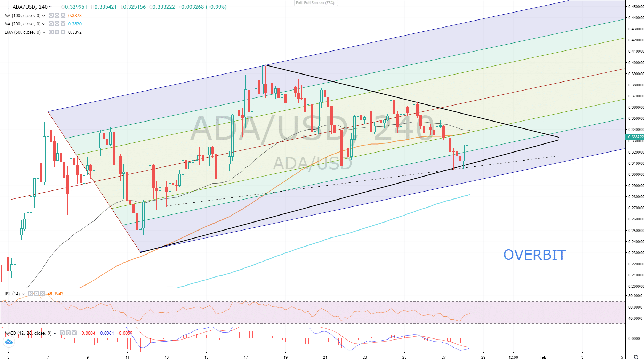
Task: Toggle MACD visibility with its eye icon
Action: coord(62,333)
